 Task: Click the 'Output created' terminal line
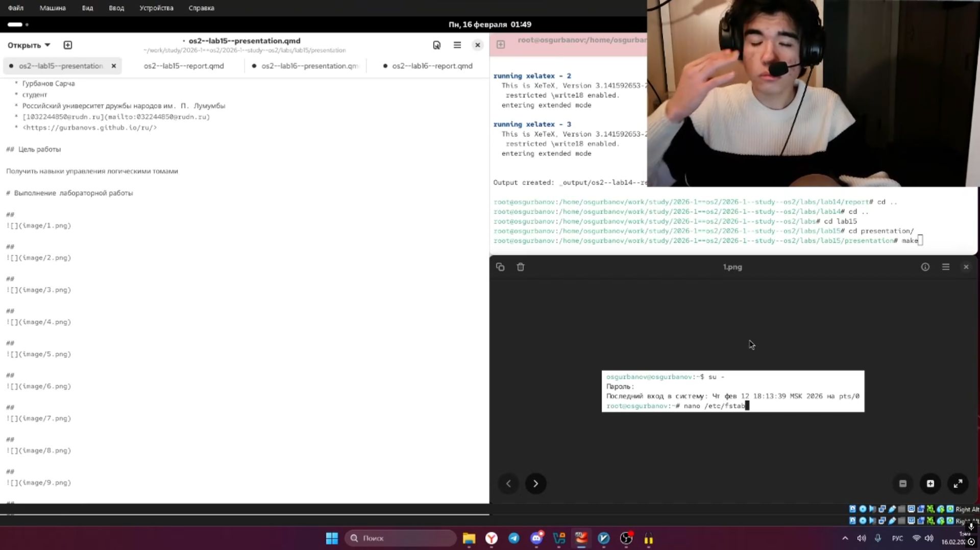pyautogui.click(x=570, y=183)
